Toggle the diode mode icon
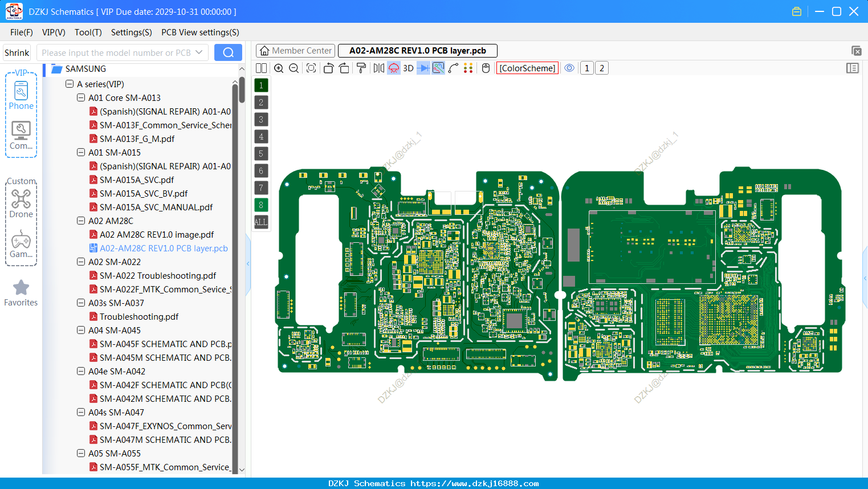Image resolution: width=868 pixels, height=489 pixels. coord(423,68)
